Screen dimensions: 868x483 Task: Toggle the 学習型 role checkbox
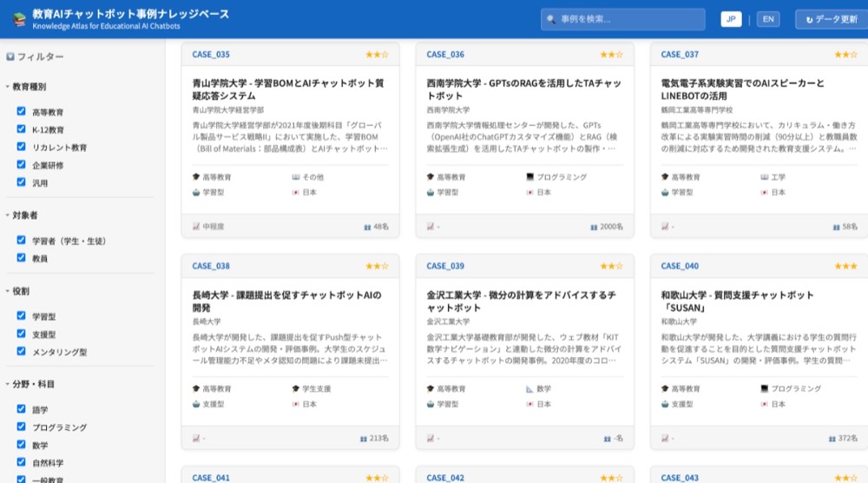[21, 315]
